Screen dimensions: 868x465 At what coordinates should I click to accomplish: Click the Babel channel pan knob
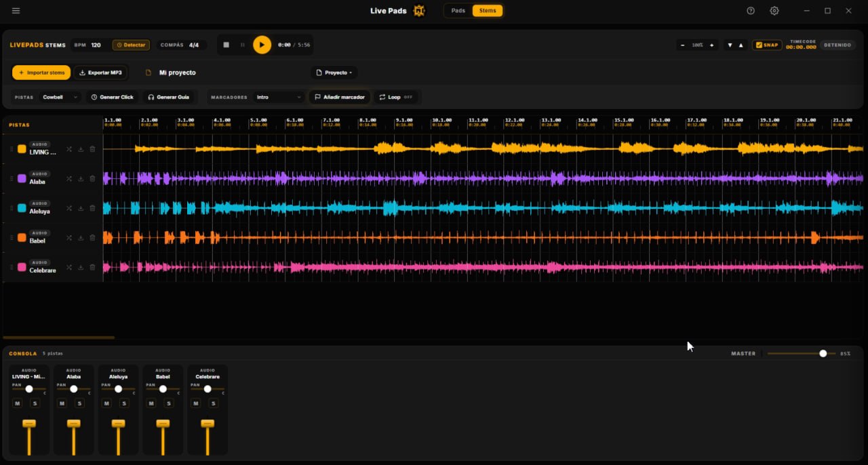pyautogui.click(x=163, y=389)
